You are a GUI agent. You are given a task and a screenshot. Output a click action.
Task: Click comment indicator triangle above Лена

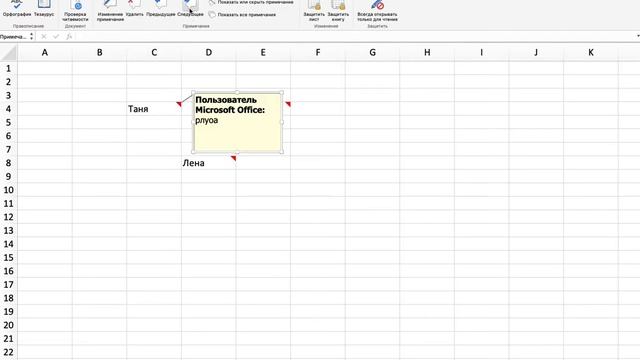point(233,158)
